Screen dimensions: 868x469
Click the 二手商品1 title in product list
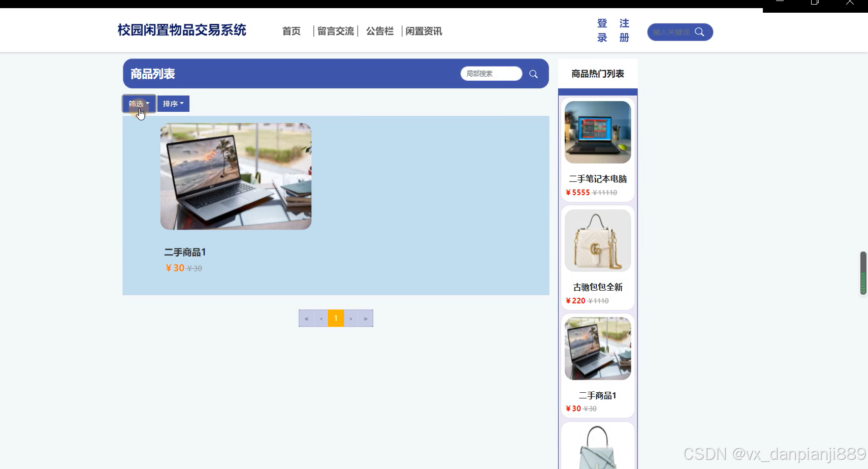[x=185, y=252]
